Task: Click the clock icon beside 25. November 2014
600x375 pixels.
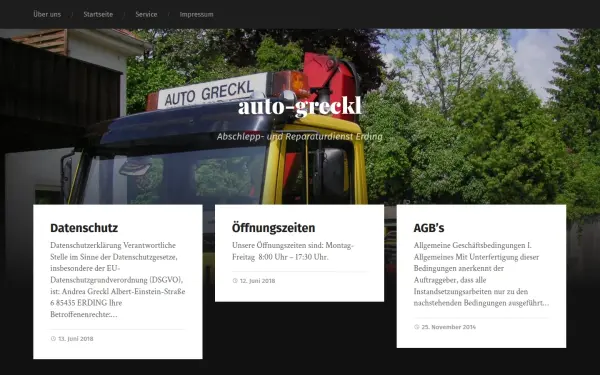Action: point(417,327)
